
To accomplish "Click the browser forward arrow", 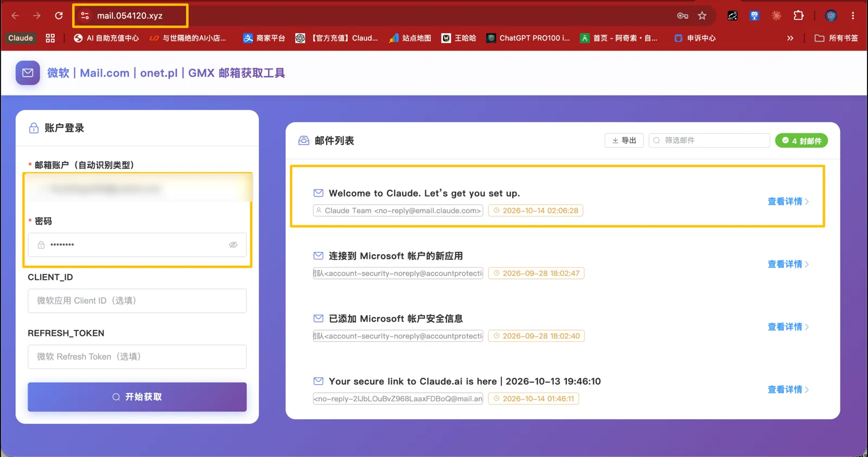I will click(37, 16).
